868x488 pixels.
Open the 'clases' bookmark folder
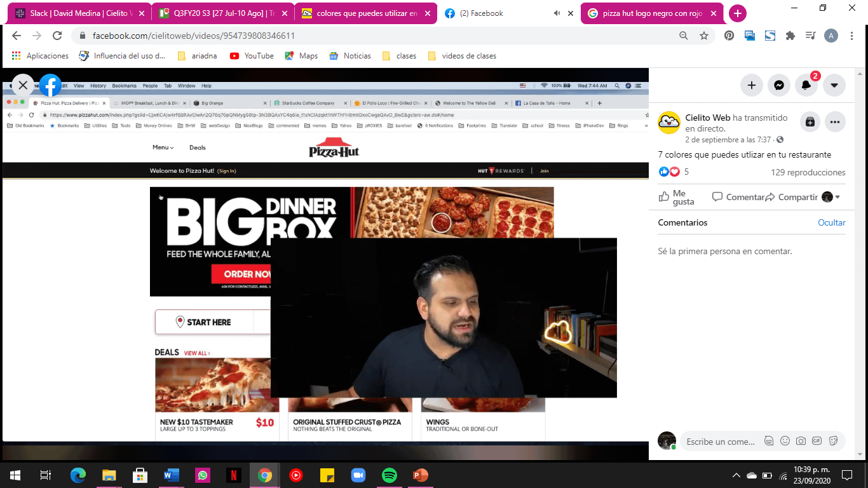(x=399, y=56)
